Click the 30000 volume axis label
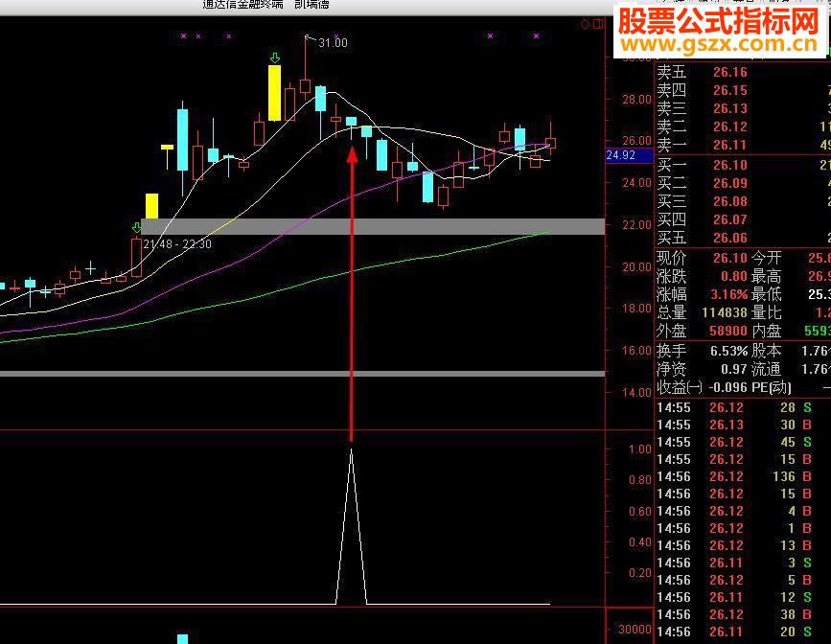Image resolution: width=831 pixels, height=644 pixels. click(x=635, y=630)
